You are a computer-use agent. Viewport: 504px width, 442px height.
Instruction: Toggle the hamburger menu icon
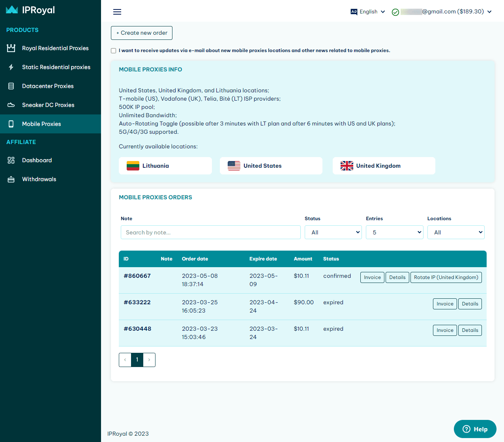pos(117,12)
